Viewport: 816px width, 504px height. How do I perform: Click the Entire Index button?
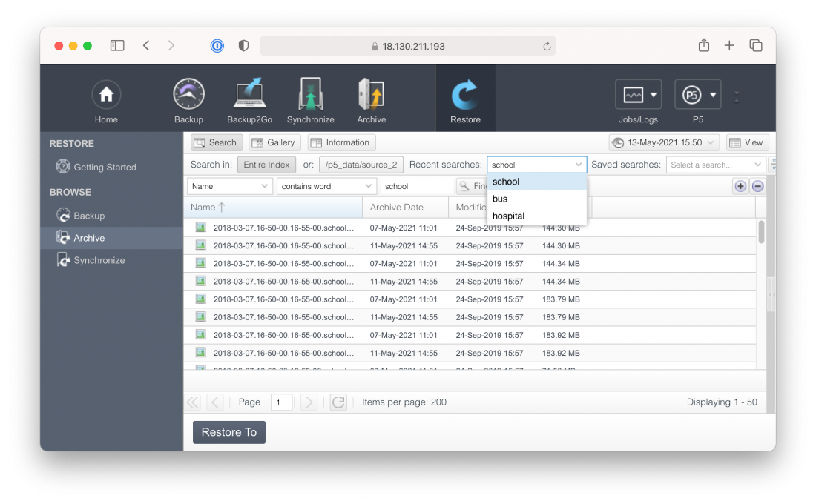266,165
